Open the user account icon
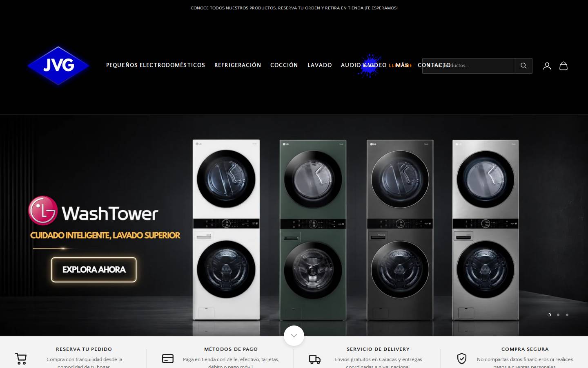 pyautogui.click(x=547, y=66)
